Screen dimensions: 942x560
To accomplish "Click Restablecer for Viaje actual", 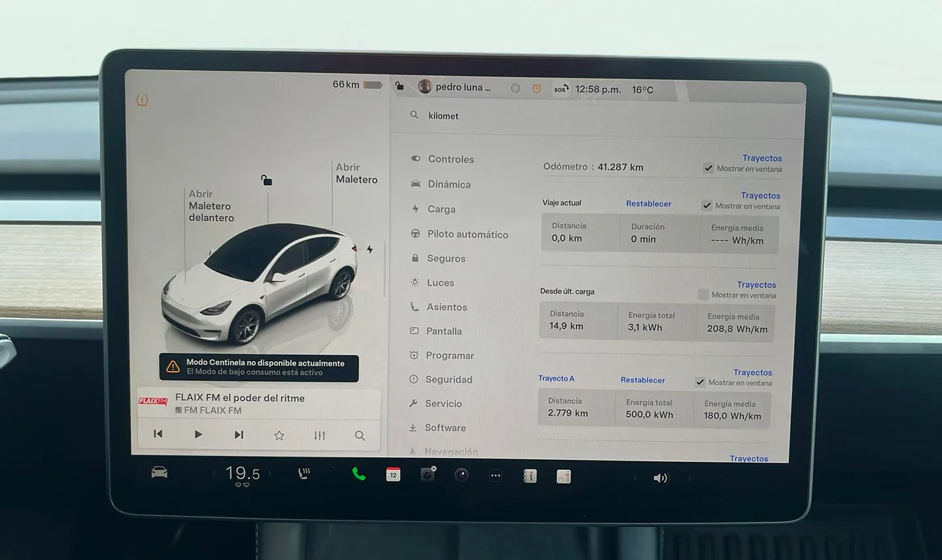I will tap(648, 203).
